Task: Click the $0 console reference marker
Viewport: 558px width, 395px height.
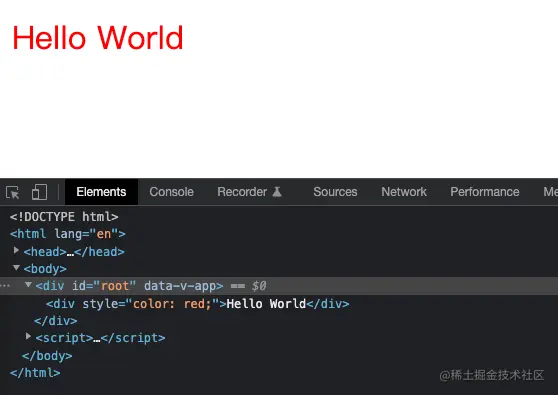Action: pyautogui.click(x=259, y=286)
